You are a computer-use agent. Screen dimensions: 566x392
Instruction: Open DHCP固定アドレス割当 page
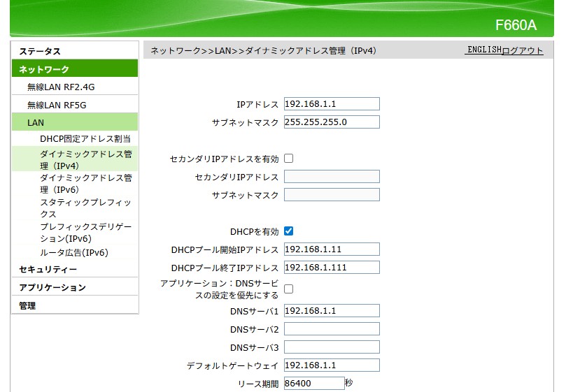85,139
